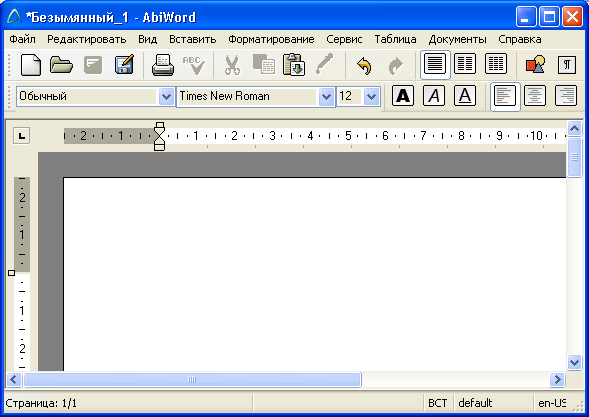Run spell check with the ABC icon
The image size is (589, 417).
[194, 65]
